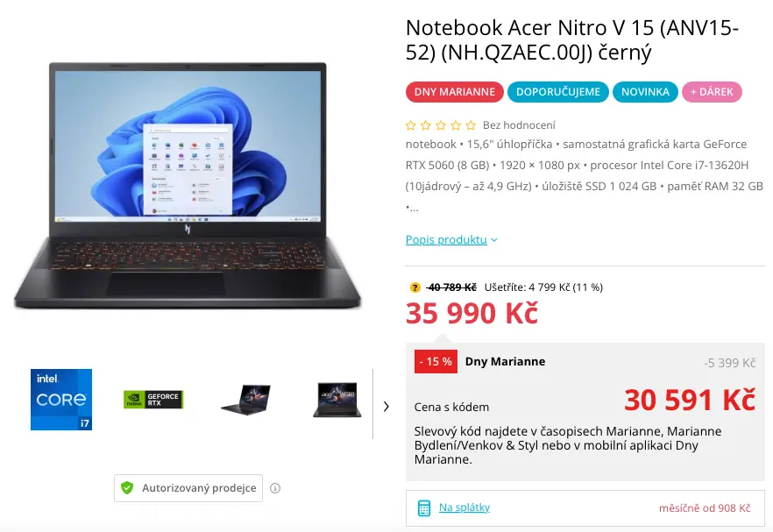
Task: Click the main laptop product image
Action: click(x=188, y=187)
